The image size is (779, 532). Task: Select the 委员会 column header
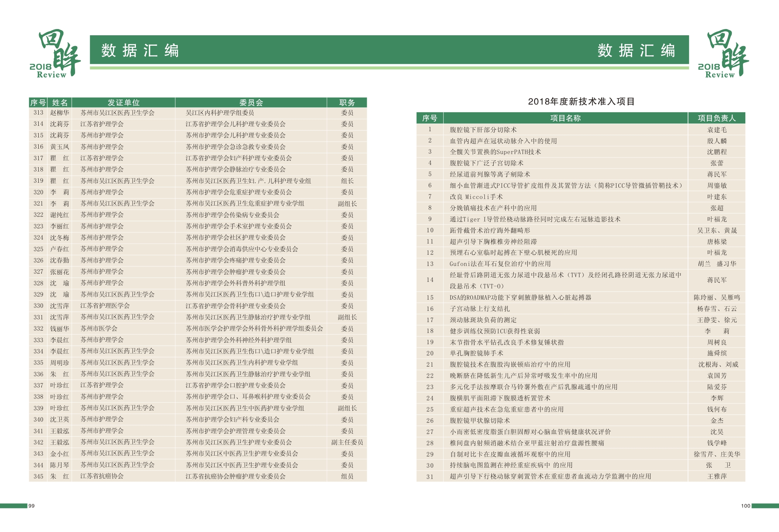[251, 103]
